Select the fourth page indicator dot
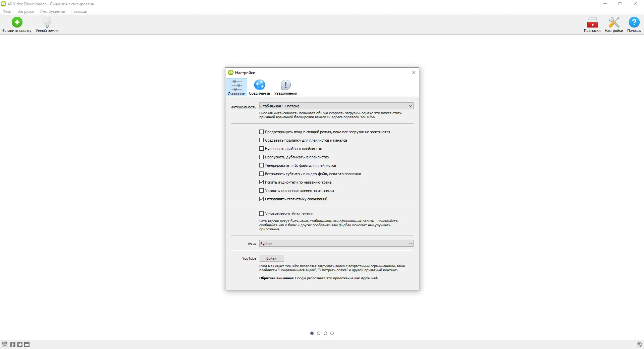This screenshot has height=349, width=644. click(332, 333)
